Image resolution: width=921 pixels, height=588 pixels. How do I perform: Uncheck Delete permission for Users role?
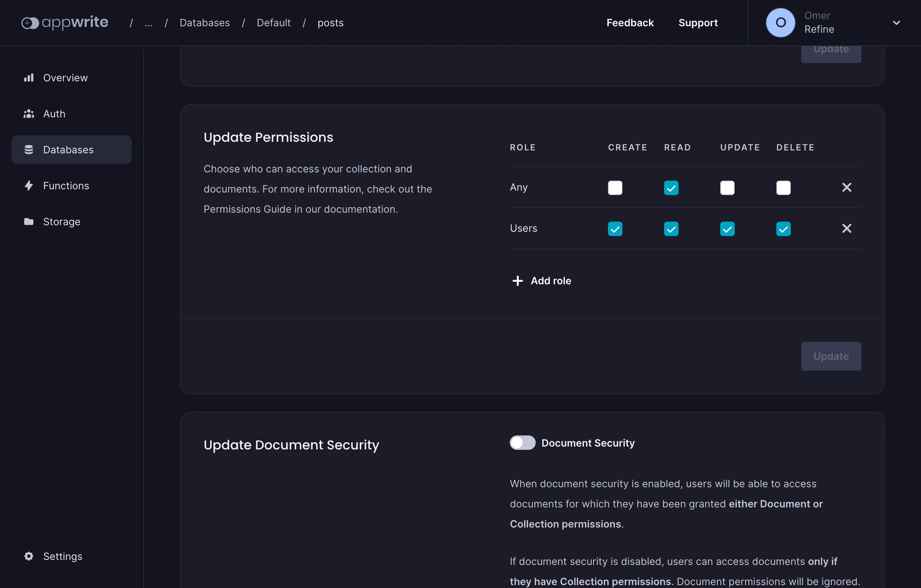(783, 229)
